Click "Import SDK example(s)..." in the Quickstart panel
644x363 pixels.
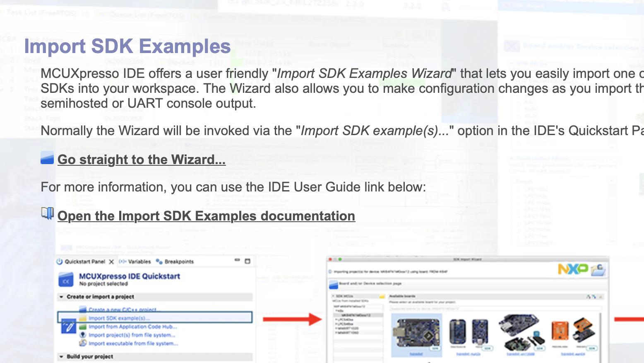[119, 318]
